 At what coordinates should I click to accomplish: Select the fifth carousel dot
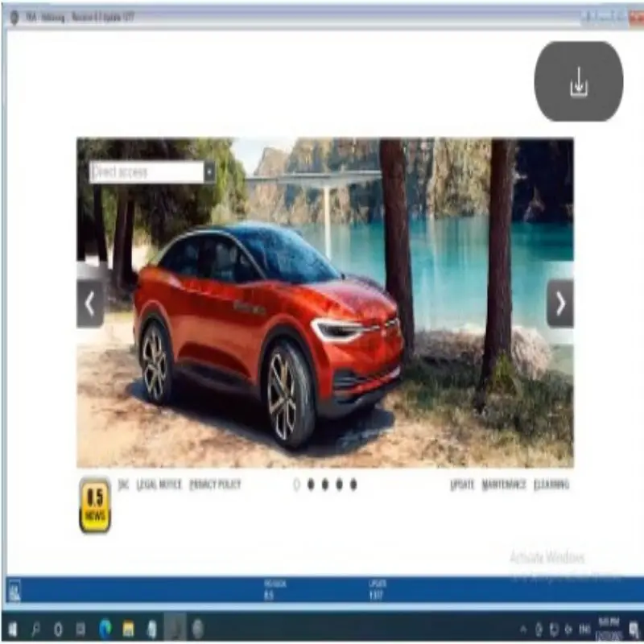[x=353, y=485]
